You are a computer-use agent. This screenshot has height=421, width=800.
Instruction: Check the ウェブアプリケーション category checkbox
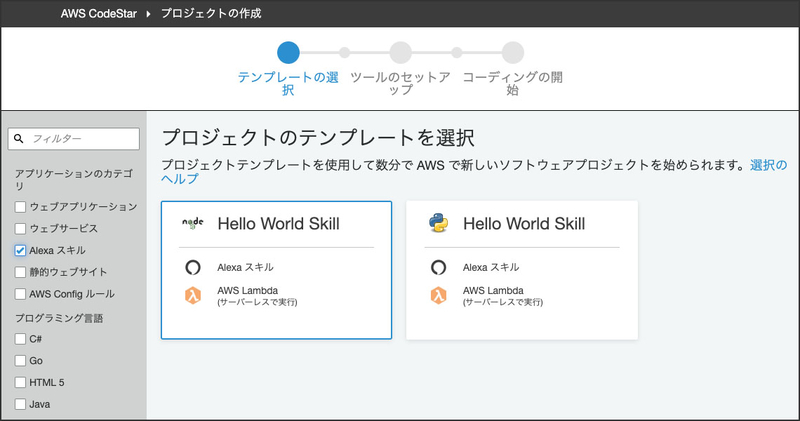point(20,207)
